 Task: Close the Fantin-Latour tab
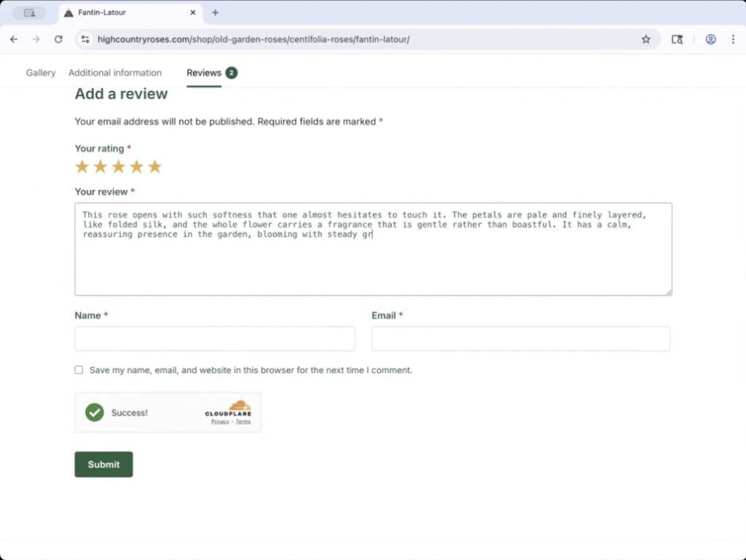193,12
